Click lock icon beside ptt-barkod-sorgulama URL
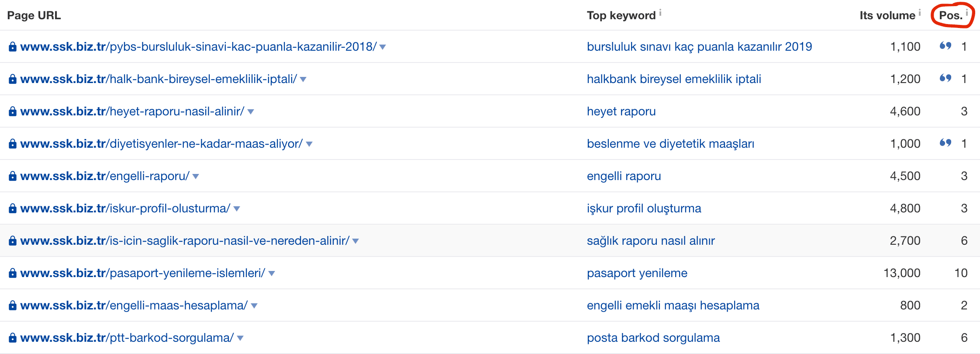Viewport: 980px width, 354px height. 13,338
